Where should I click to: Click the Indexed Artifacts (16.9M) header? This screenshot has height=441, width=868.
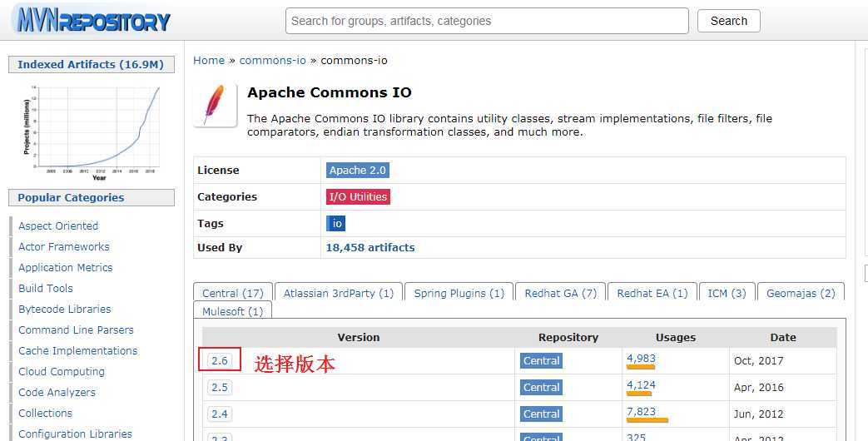click(92, 65)
